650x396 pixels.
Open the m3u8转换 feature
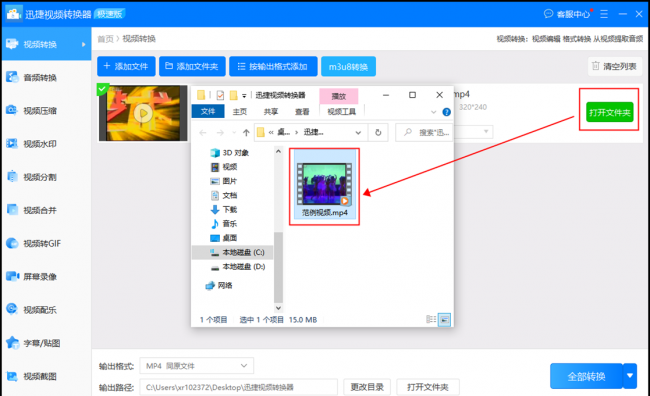(348, 66)
